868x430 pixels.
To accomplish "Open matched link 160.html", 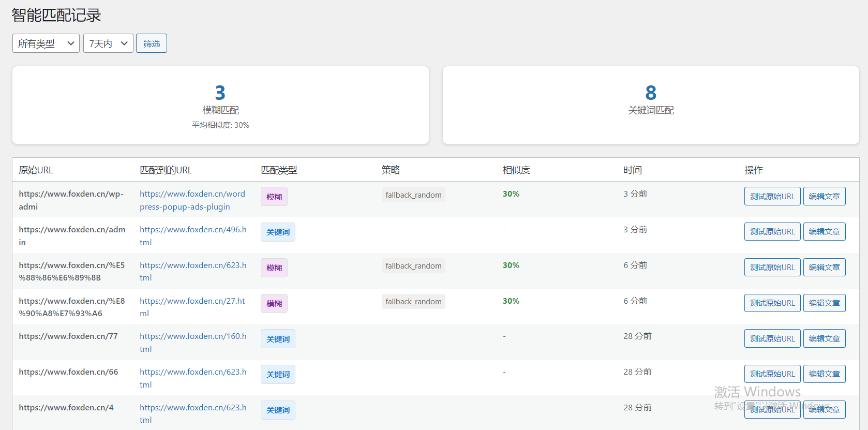I will click(193, 343).
